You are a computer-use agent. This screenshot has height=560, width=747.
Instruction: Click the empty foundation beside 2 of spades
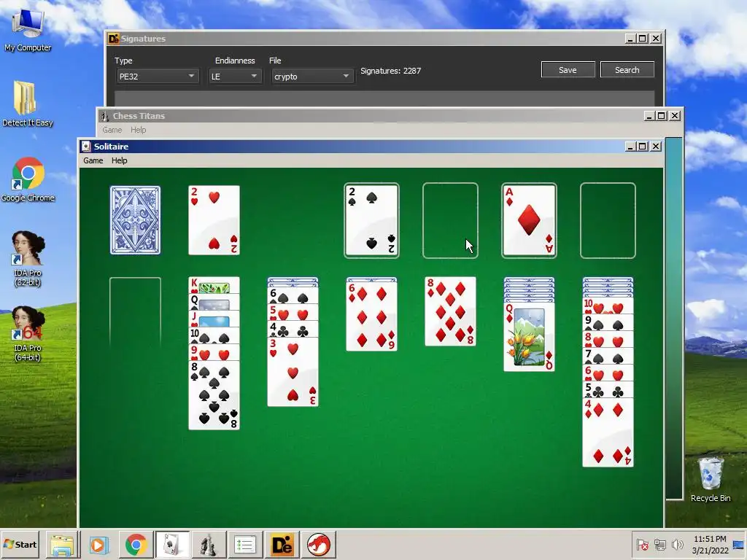point(450,220)
